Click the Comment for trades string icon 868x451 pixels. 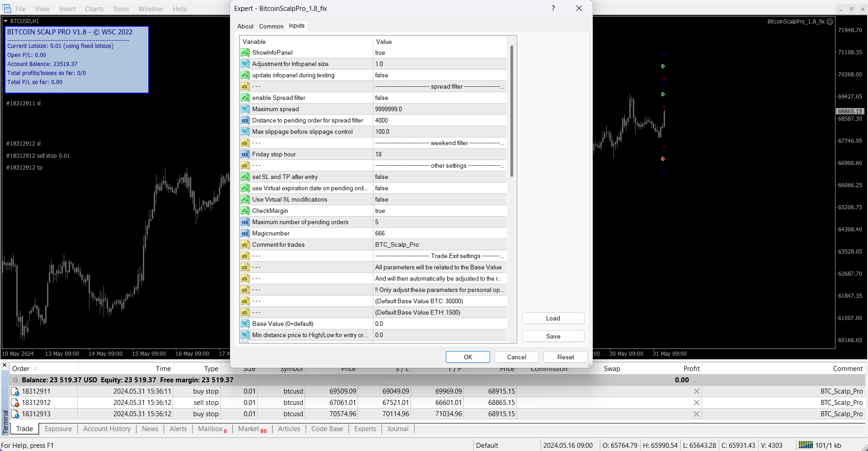[x=245, y=245]
